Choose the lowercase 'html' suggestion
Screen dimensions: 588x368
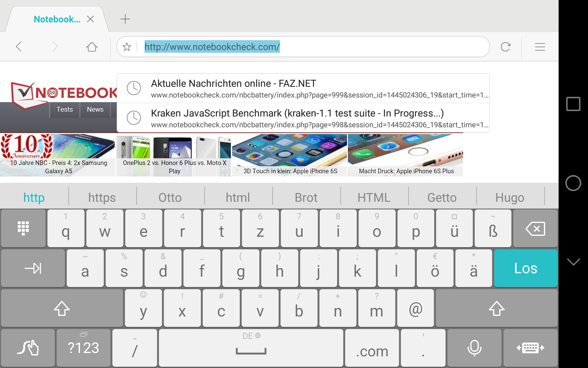pos(238,197)
